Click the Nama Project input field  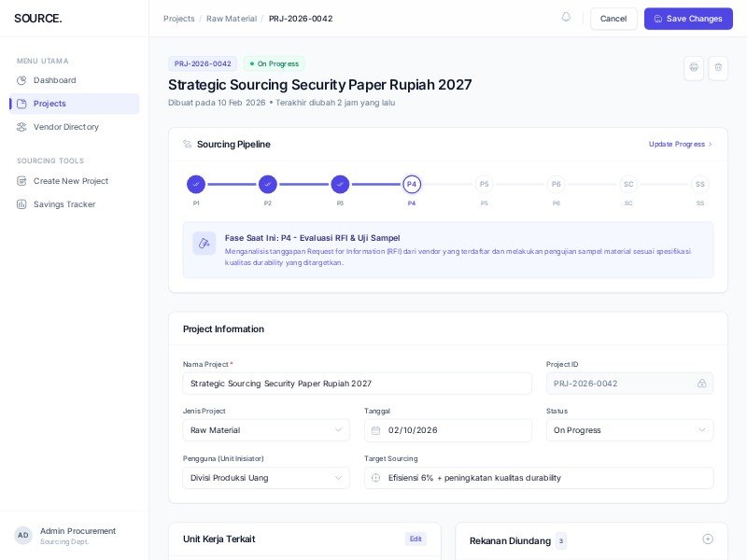357,384
